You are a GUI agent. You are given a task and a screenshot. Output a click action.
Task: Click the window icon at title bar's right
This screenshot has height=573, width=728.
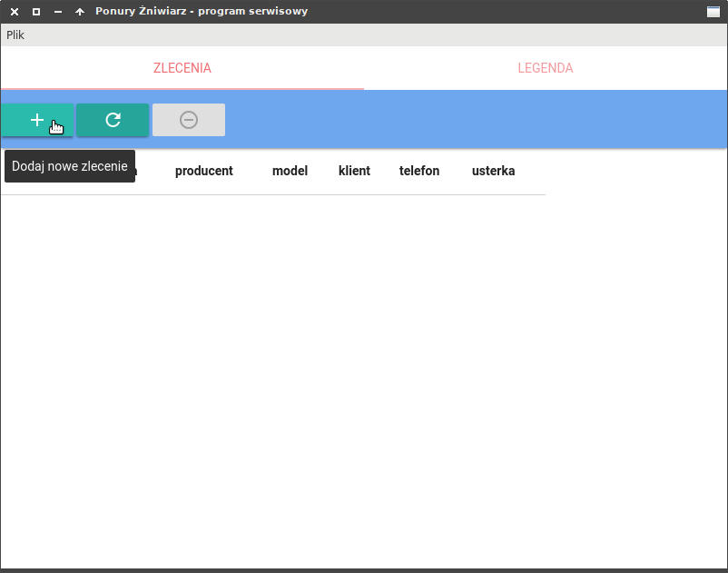pos(713,12)
